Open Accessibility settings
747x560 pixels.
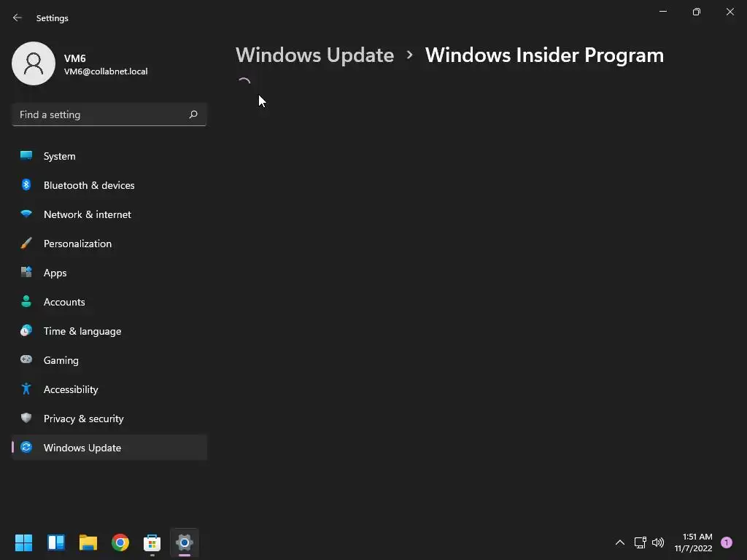click(x=109, y=389)
